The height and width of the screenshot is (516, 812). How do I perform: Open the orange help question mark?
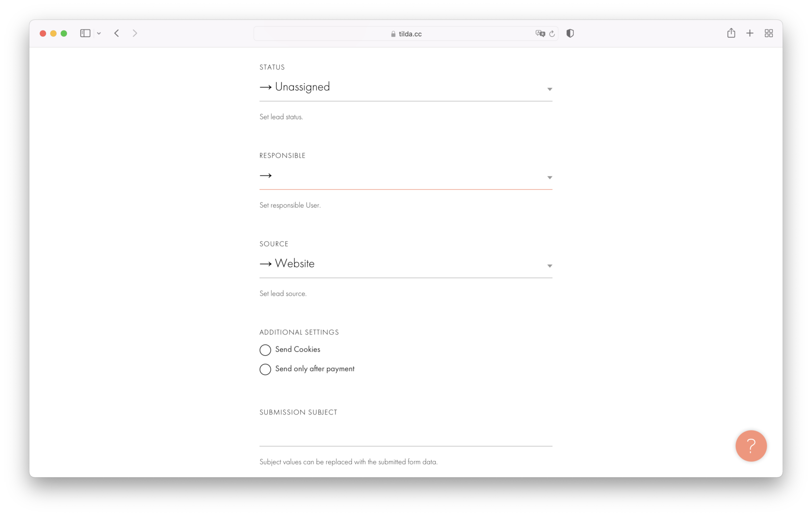tap(751, 446)
